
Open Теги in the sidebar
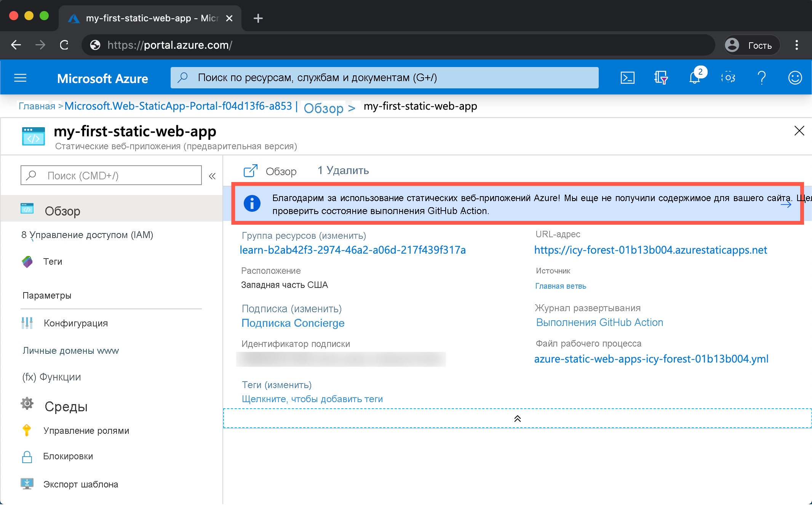coord(53,262)
